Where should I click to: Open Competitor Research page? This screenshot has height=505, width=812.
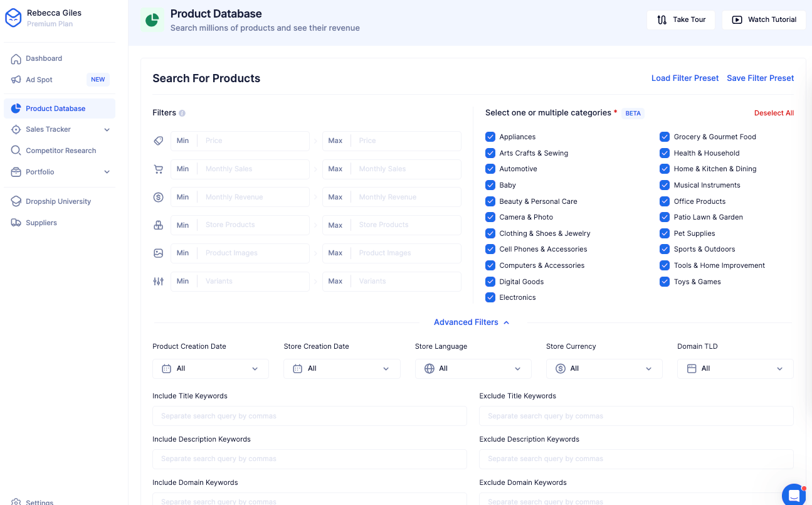pyautogui.click(x=60, y=151)
